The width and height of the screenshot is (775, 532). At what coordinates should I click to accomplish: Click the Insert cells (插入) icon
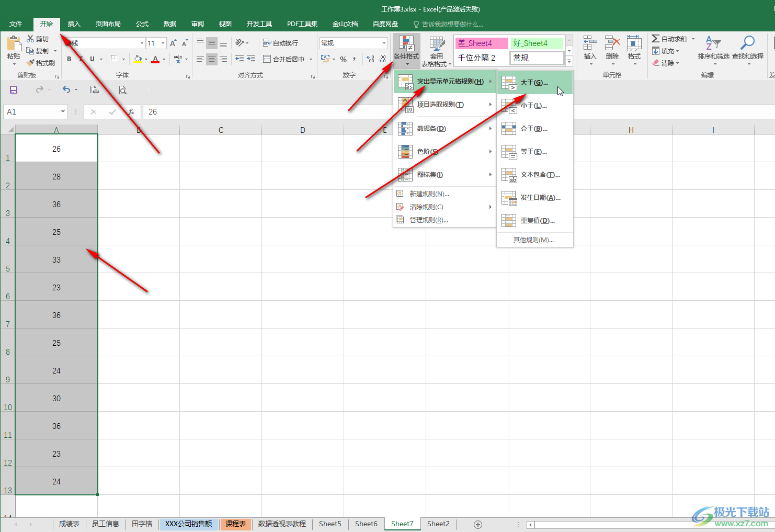tap(590, 44)
